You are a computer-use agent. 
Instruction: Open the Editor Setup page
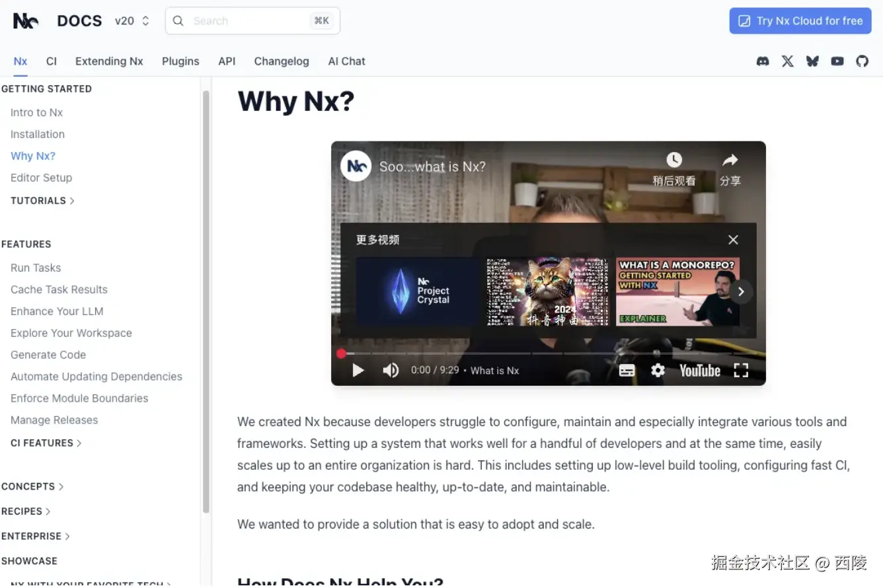(x=41, y=178)
